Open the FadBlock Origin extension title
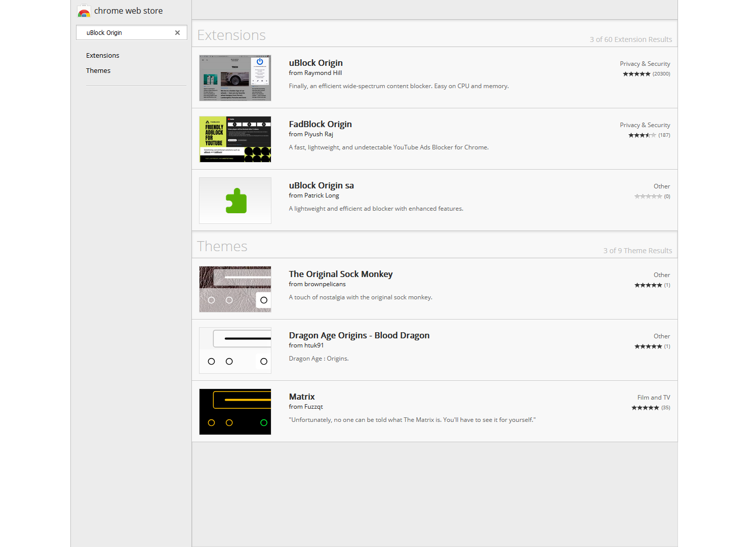 point(321,124)
